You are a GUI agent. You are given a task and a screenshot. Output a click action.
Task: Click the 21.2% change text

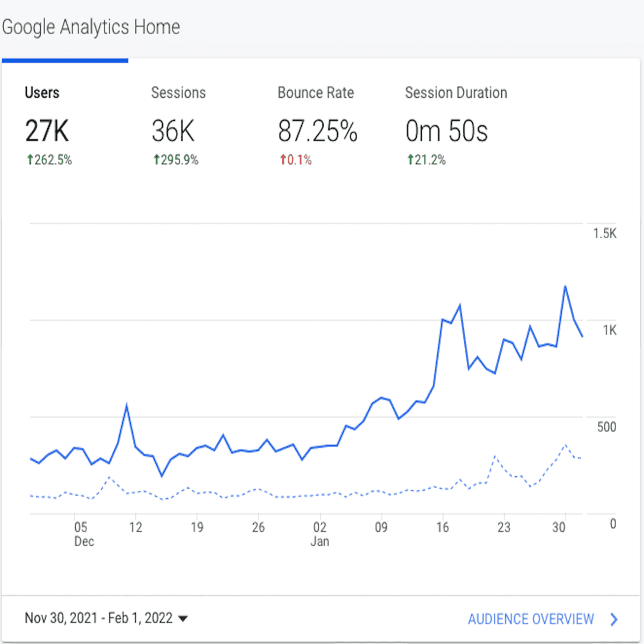click(430, 159)
